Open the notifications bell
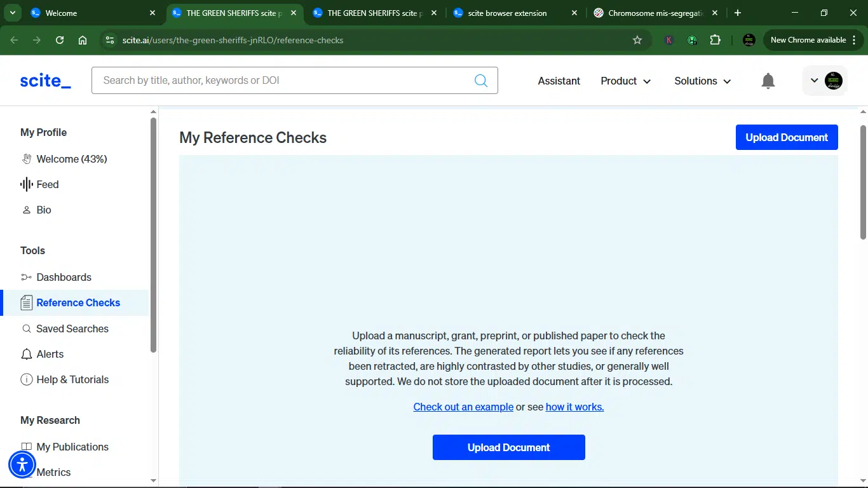The image size is (868, 488). (768, 81)
